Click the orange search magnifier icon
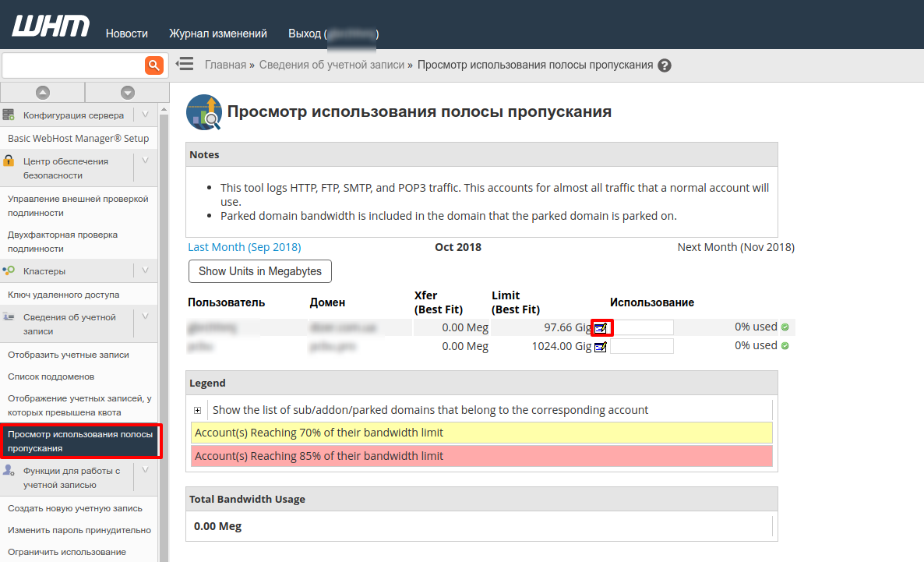 [154, 65]
